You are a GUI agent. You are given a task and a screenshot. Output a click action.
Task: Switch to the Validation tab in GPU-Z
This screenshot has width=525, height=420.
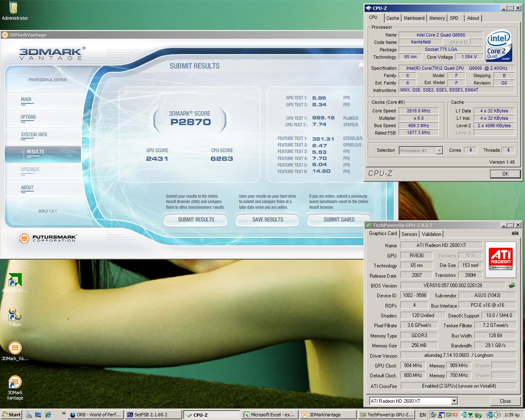(431, 234)
